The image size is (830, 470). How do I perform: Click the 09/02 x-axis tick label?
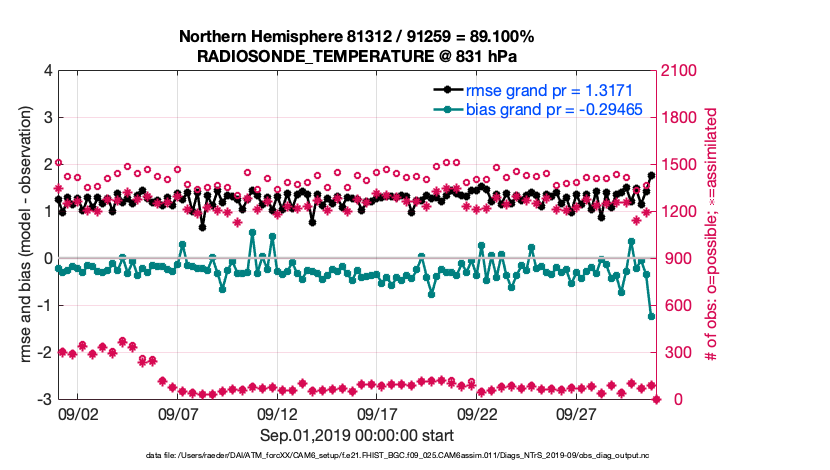(x=79, y=413)
